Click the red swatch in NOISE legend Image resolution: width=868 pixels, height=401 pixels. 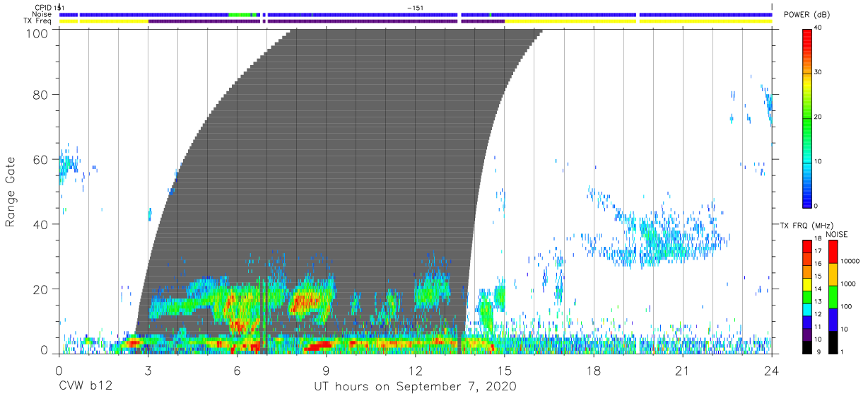[x=832, y=251]
